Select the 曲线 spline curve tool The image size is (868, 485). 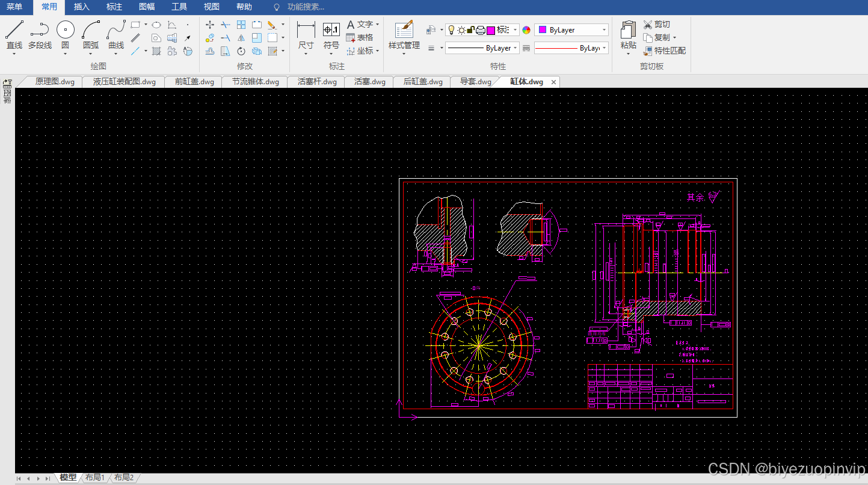[116, 36]
